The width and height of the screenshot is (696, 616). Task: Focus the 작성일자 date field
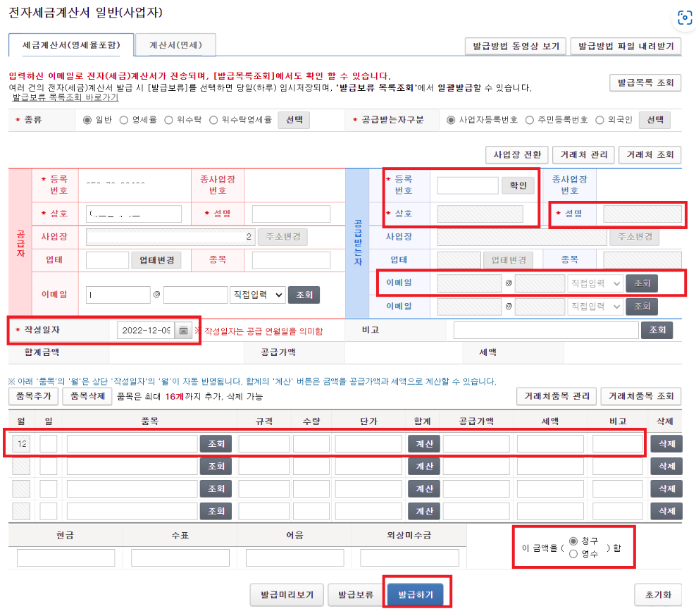pyautogui.click(x=147, y=331)
